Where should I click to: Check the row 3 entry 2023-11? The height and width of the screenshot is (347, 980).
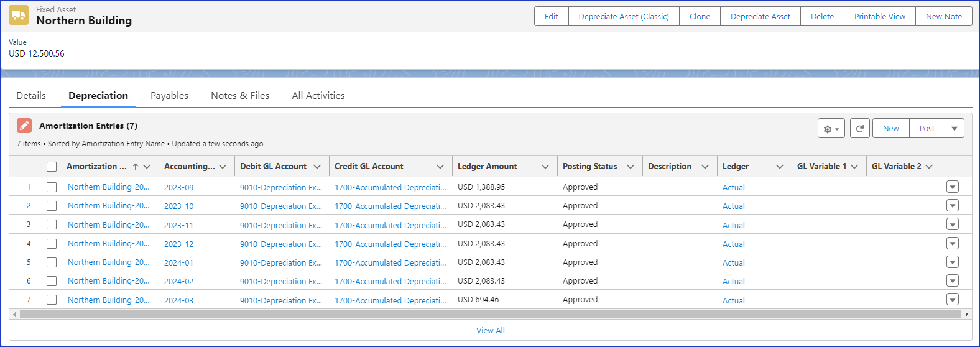pyautogui.click(x=52, y=224)
